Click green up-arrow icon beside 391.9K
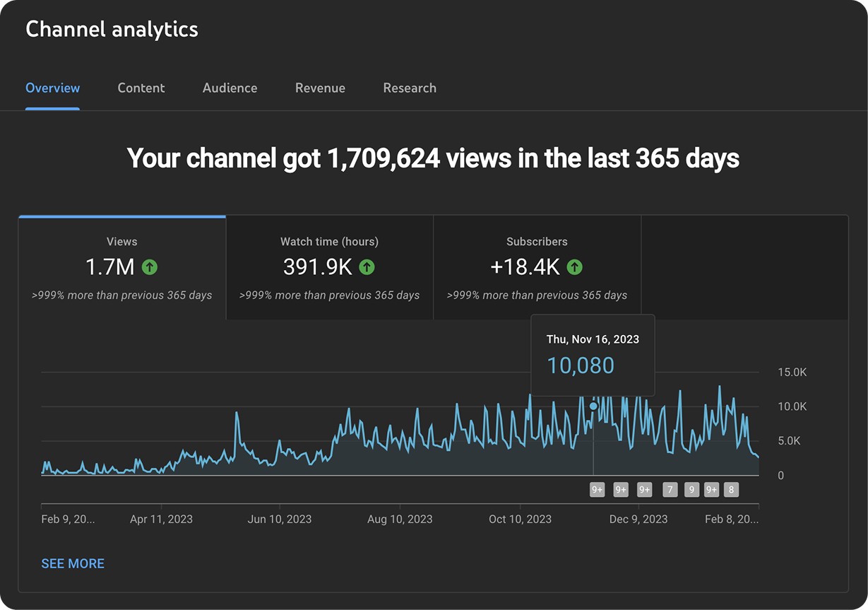 click(367, 267)
